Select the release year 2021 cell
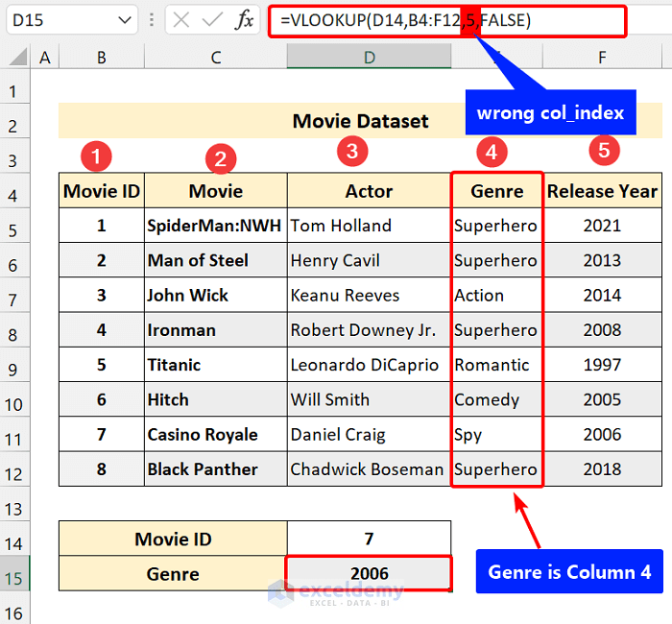Screen dimensions: 672x624 point(602,226)
